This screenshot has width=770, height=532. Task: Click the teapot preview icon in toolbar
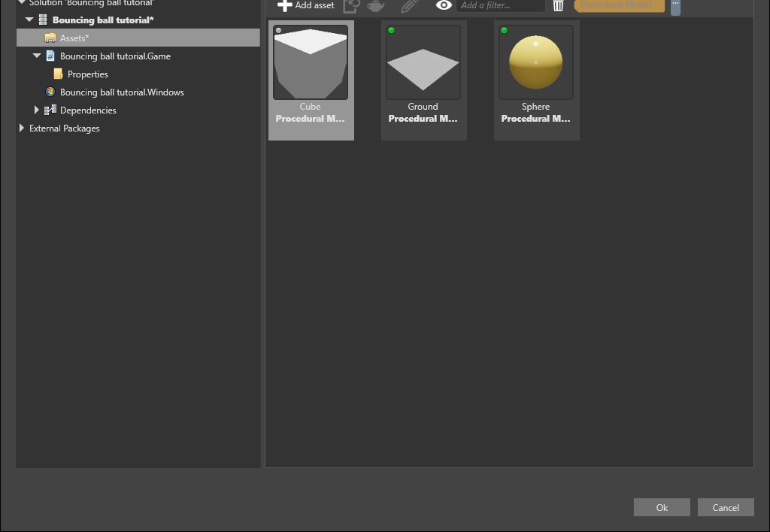[376, 6]
